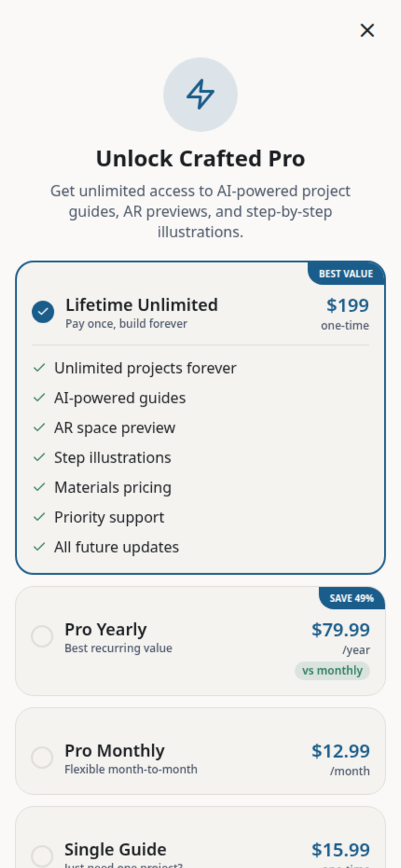Click the SAVE 49% badge
This screenshot has width=401, height=868.
(351, 598)
